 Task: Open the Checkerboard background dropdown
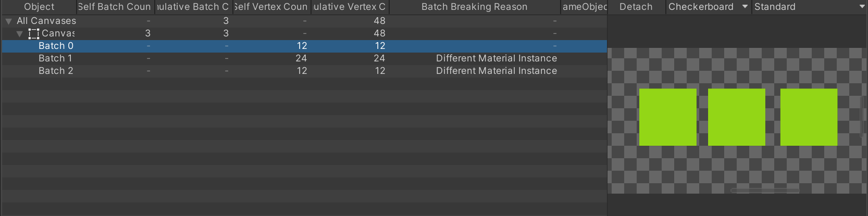[x=708, y=7]
